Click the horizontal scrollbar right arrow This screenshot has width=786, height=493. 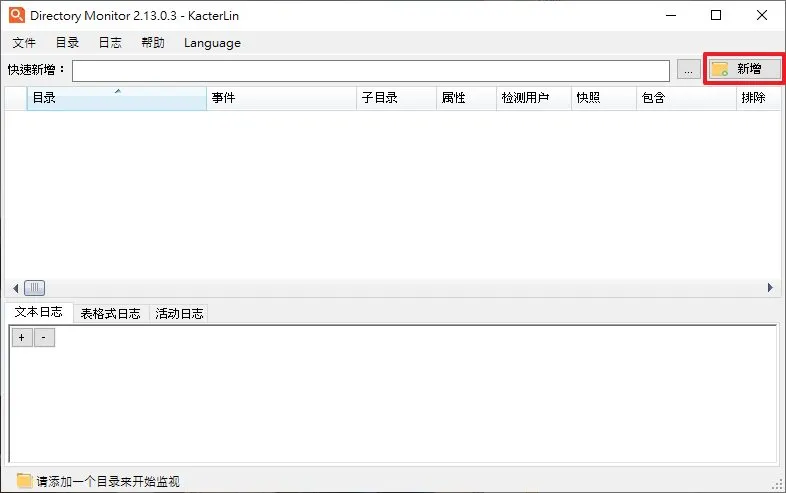point(770,288)
